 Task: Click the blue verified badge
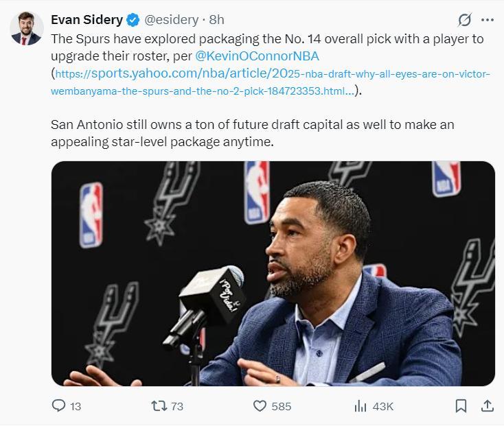click(x=134, y=19)
